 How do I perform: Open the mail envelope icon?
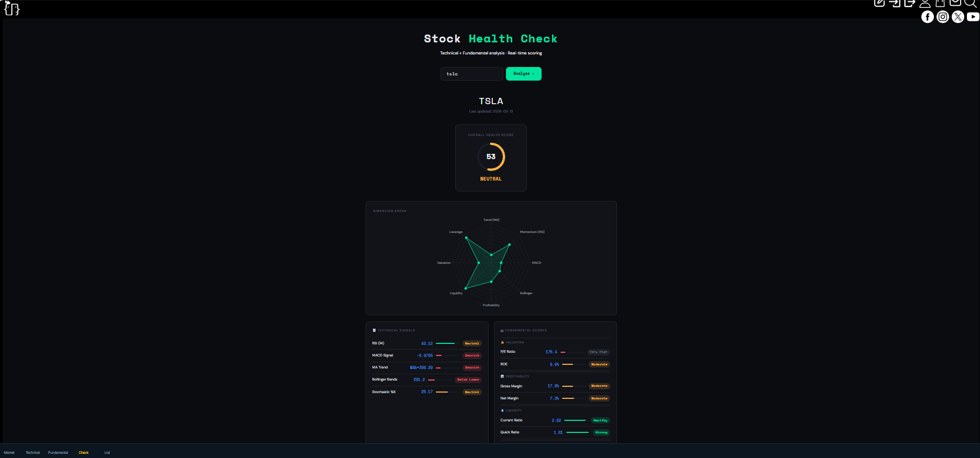tap(955, 3)
